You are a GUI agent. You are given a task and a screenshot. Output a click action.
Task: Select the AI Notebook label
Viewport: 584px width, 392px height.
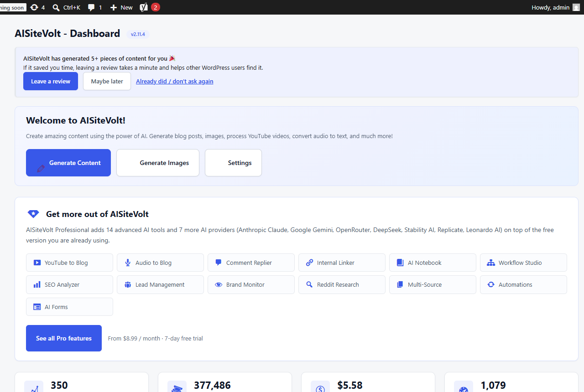425,263
